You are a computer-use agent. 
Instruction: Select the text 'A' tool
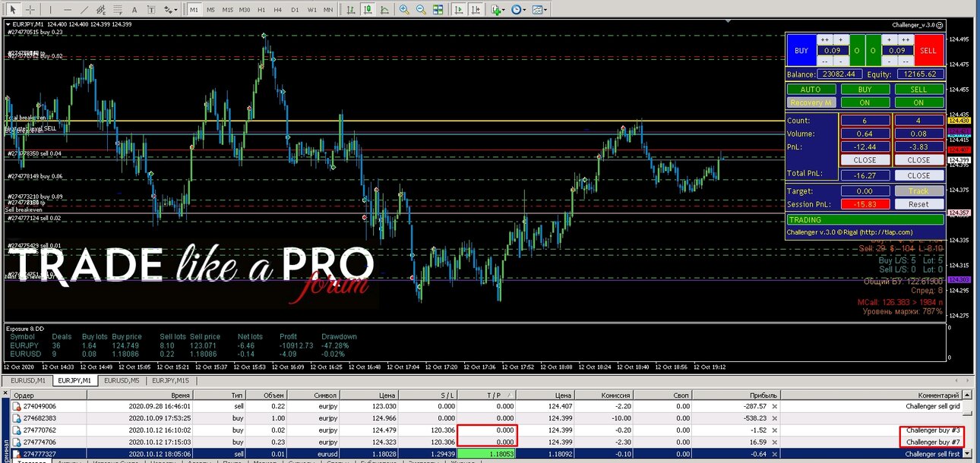pyautogui.click(x=134, y=10)
